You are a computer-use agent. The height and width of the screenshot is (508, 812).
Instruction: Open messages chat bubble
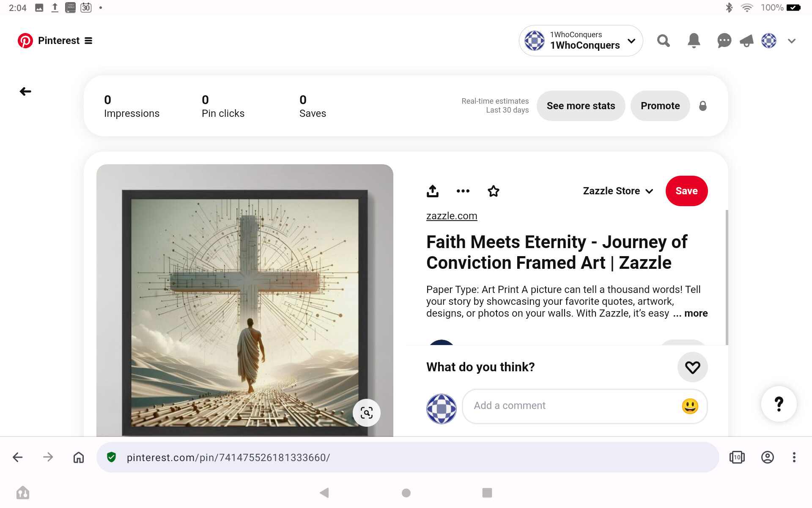point(724,41)
